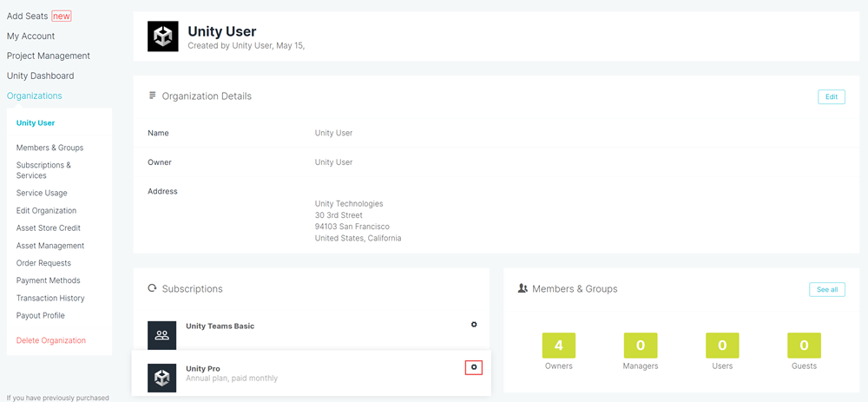This screenshot has width=868, height=402.
Task: Open My Account in the sidebar
Action: click(x=31, y=36)
